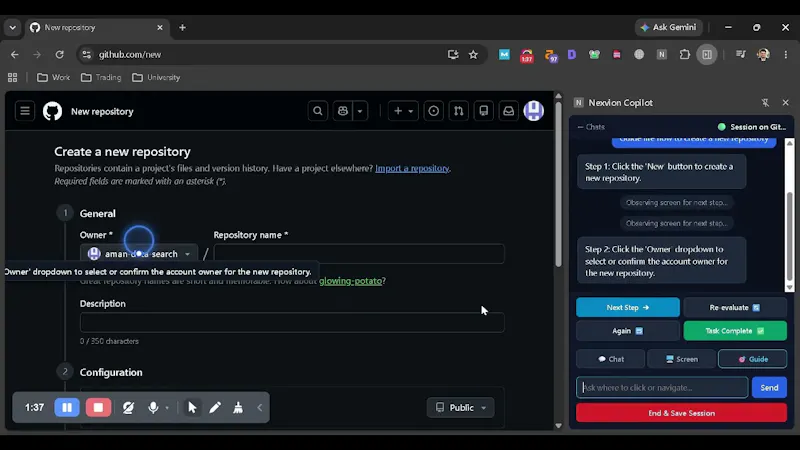The height and width of the screenshot is (450, 800).
Task: Select the cursor pointer tool
Action: pyautogui.click(x=192, y=408)
